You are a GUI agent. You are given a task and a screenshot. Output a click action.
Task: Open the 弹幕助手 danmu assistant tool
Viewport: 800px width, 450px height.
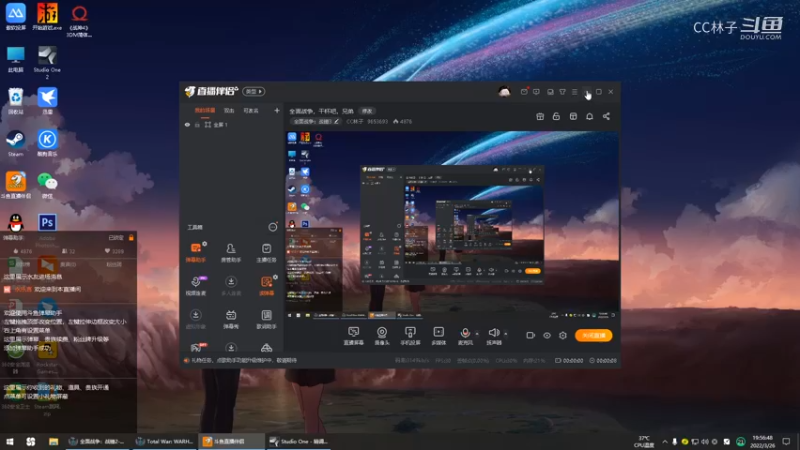tap(195, 252)
